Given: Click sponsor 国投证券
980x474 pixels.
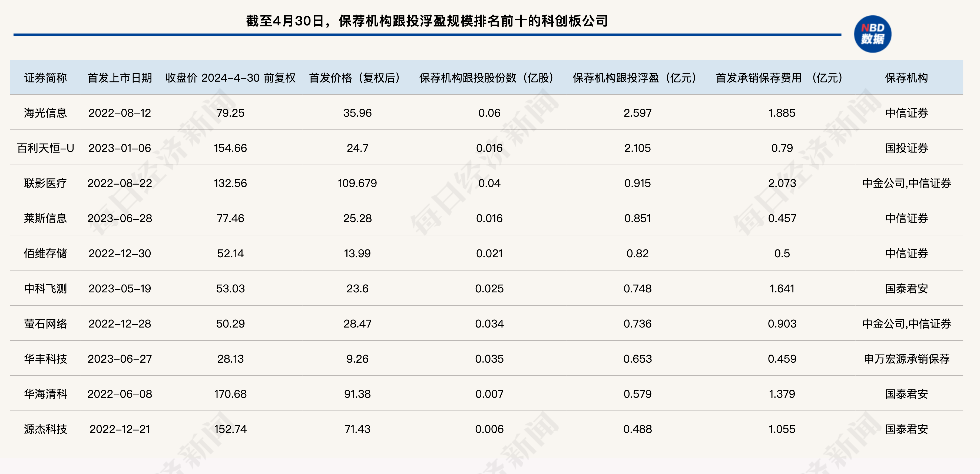Looking at the screenshot, I should pyautogui.click(x=906, y=148).
